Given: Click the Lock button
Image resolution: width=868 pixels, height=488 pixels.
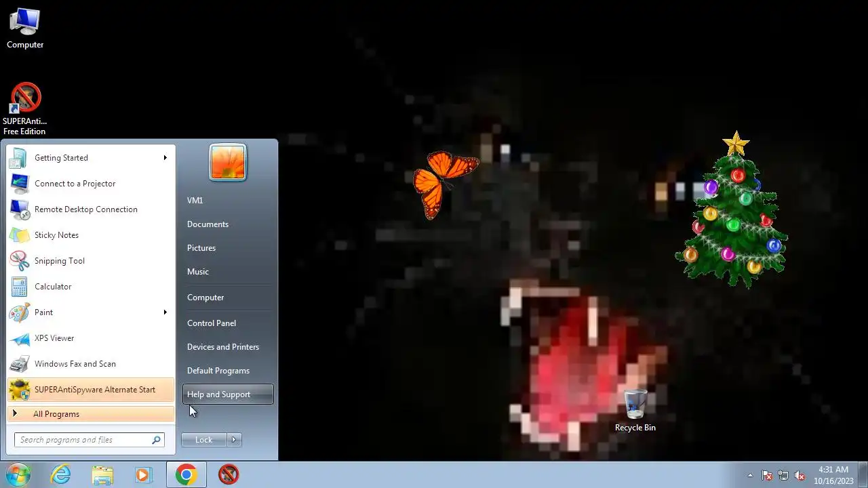Looking at the screenshot, I should pyautogui.click(x=204, y=440).
